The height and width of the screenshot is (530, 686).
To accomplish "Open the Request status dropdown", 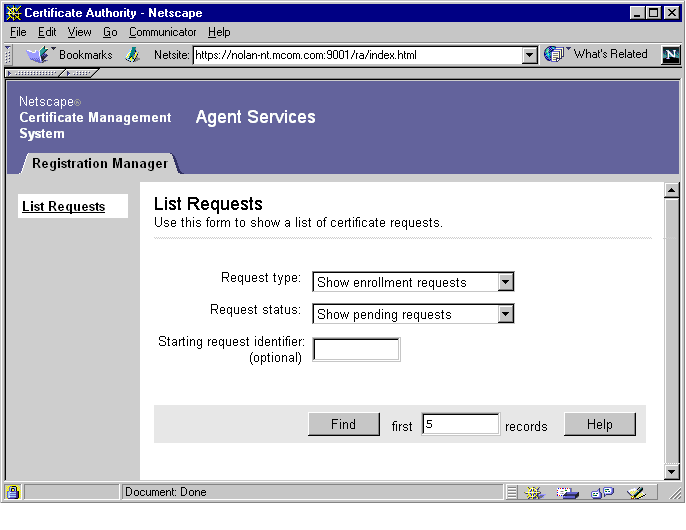I will (505, 314).
